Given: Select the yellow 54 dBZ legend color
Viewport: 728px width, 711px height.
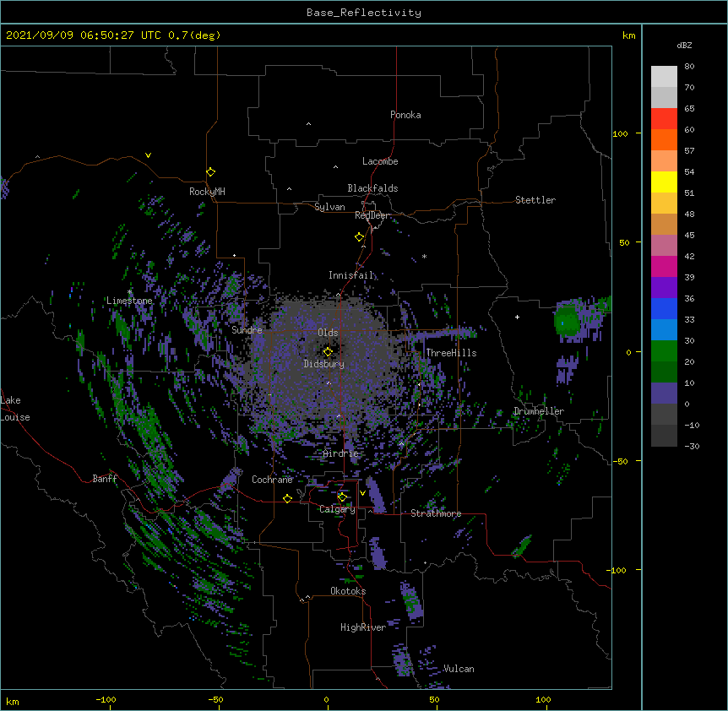Looking at the screenshot, I should click(x=664, y=182).
